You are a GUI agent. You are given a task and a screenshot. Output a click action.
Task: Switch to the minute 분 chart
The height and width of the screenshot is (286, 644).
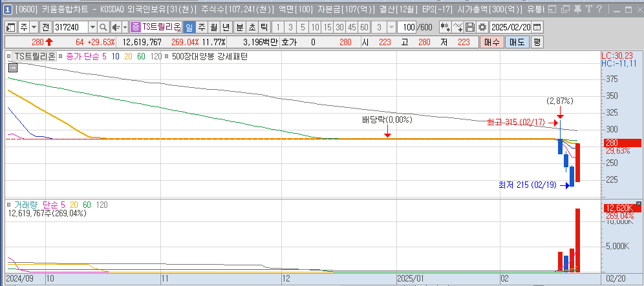click(239, 28)
